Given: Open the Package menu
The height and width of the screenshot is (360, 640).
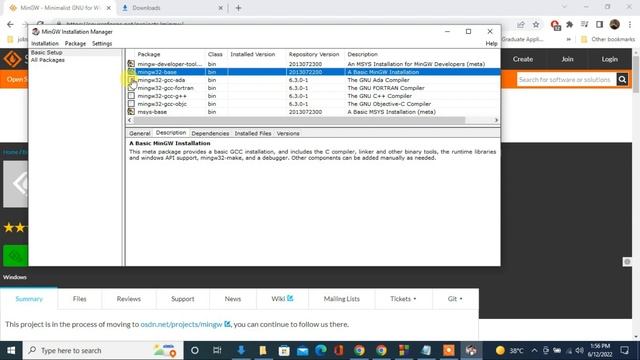Looking at the screenshot, I should (76, 43).
